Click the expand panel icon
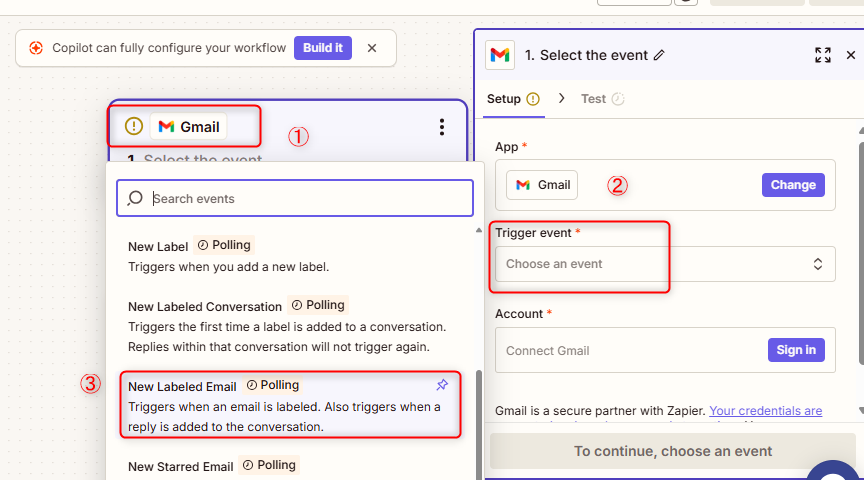864x480 pixels. point(822,55)
